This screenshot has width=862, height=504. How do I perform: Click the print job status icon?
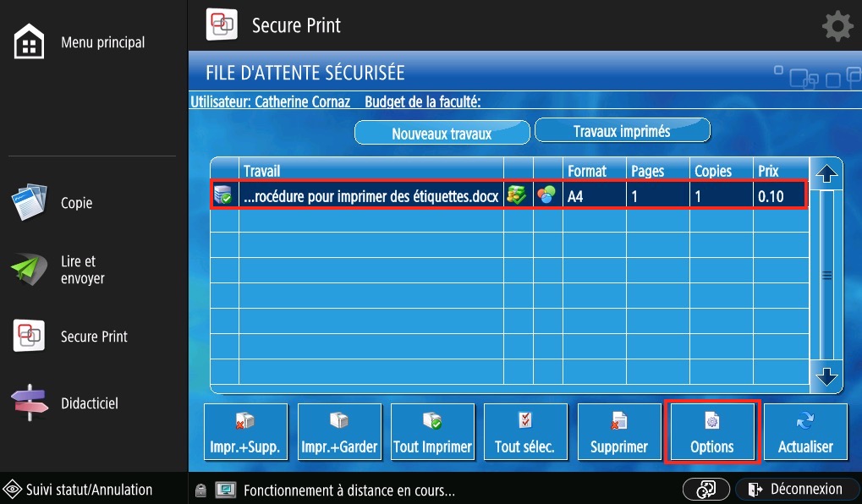click(223, 196)
